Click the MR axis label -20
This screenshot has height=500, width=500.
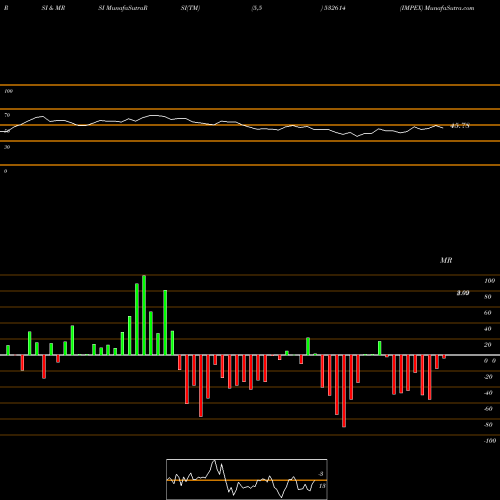click(488, 377)
